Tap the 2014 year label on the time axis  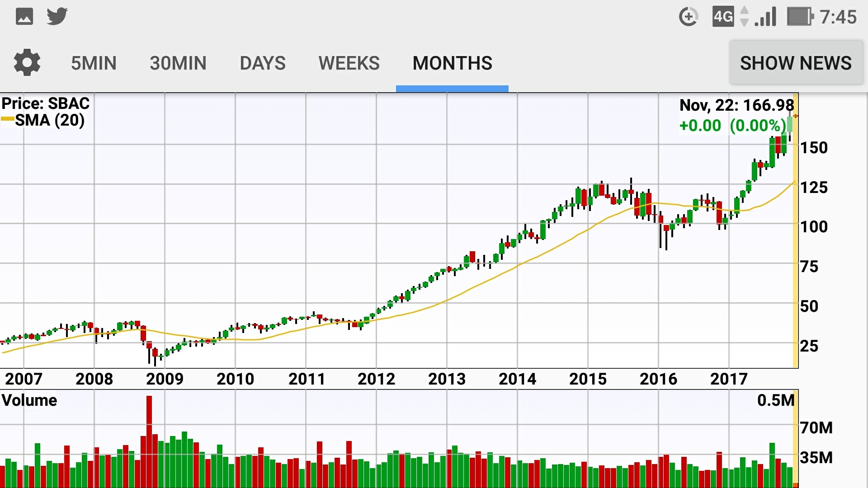point(517,379)
